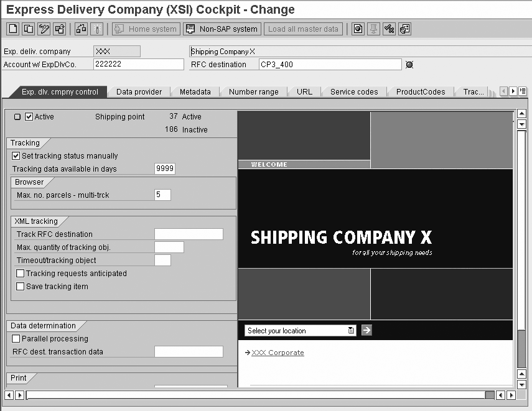This screenshot has height=411, width=532.
Task: Enable Parallel processing checkbox
Action: pos(16,338)
